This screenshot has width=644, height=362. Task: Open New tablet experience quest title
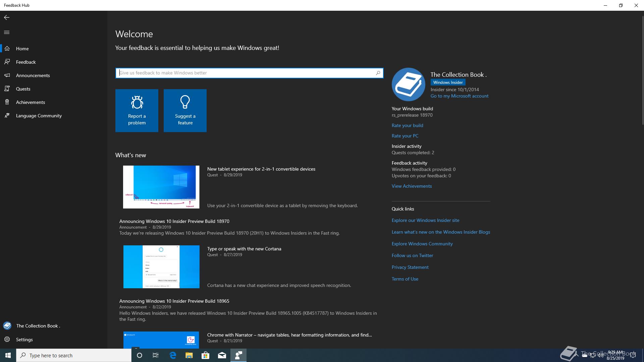[x=261, y=169]
